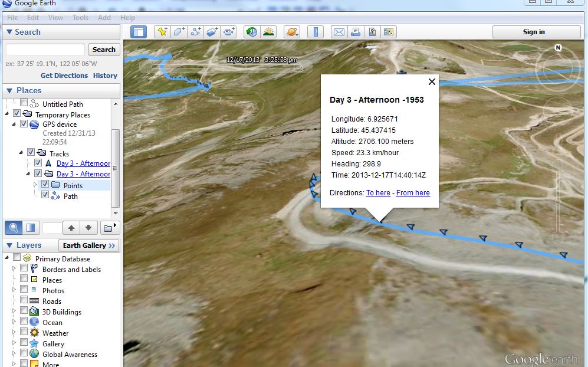588x367 pixels.
Task: Email the current view
Action: coord(339,32)
